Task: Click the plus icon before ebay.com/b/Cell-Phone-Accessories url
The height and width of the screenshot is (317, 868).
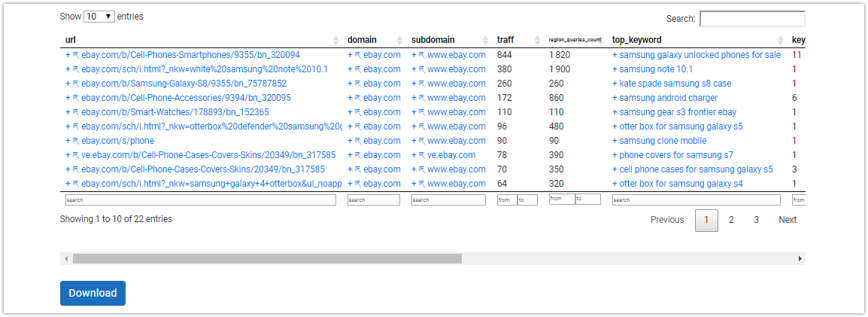Action: point(68,98)
